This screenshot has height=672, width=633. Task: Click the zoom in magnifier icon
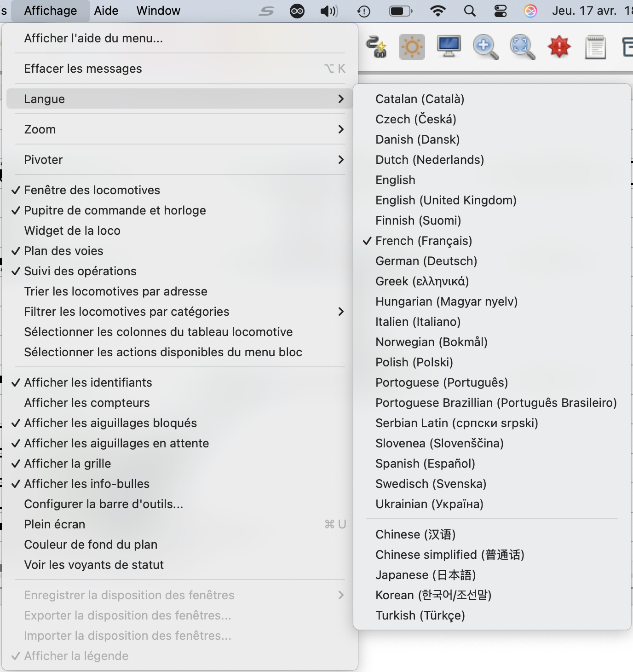pyautogui.click(x=485, y=47)
